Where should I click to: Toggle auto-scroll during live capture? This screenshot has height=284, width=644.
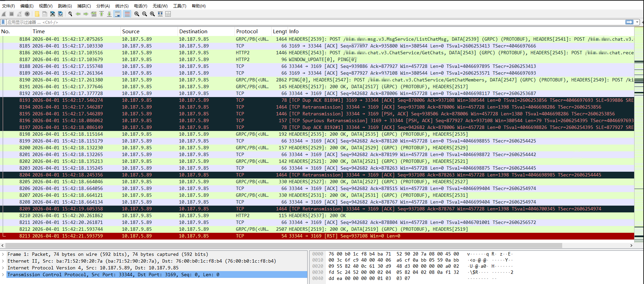(x=117, y=14)
